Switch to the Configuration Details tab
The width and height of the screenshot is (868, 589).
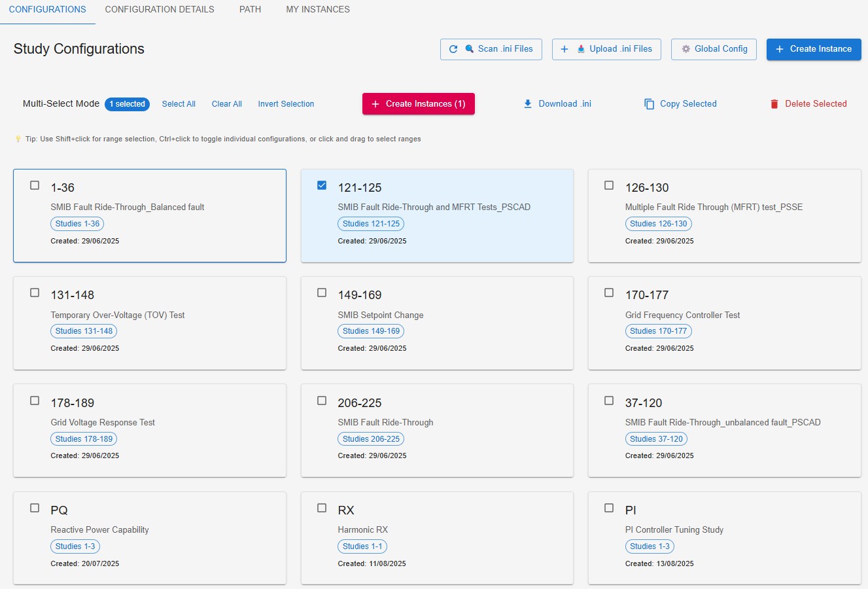coord(160,10)
